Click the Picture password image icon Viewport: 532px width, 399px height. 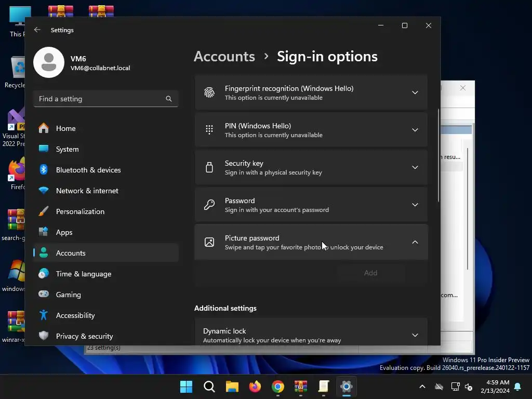tap(209, 242)
